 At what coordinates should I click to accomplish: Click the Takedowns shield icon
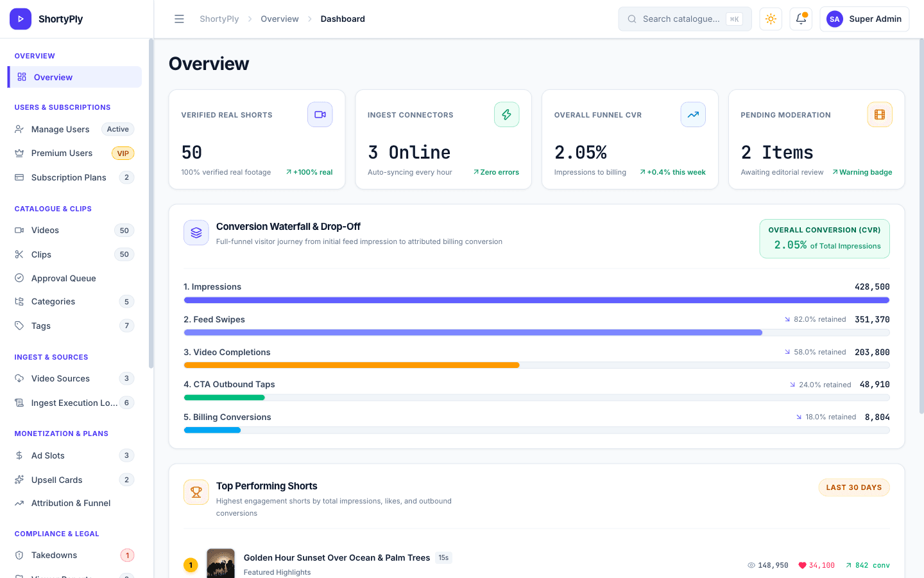tap(19, 555)
